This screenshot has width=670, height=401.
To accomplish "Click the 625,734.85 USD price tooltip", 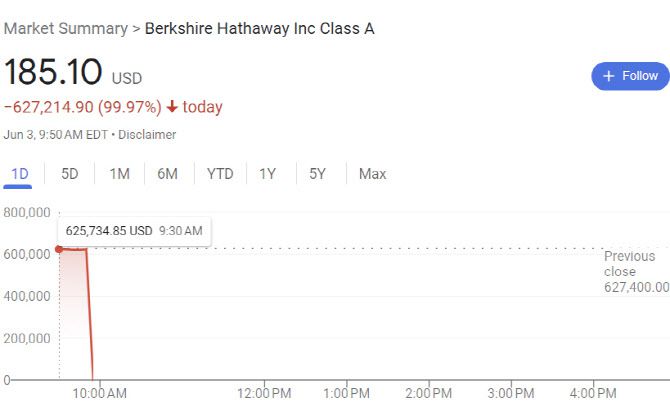I will 134,231.
